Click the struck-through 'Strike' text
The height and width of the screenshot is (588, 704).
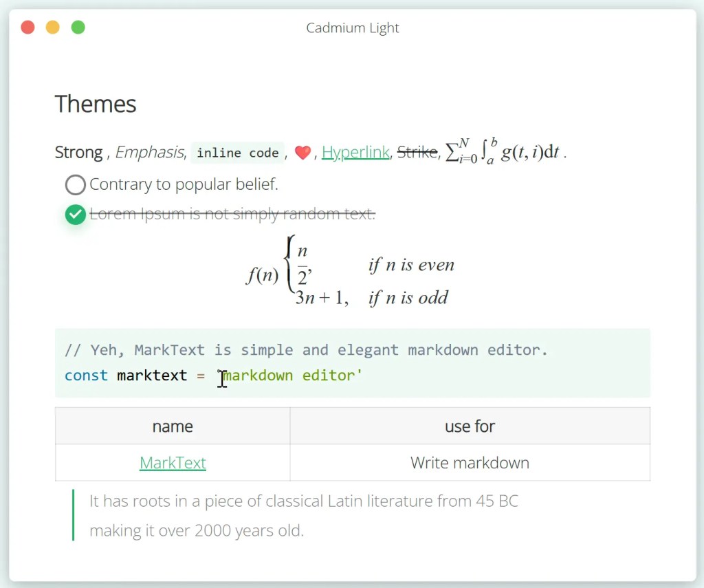click(x=417, y=152)
